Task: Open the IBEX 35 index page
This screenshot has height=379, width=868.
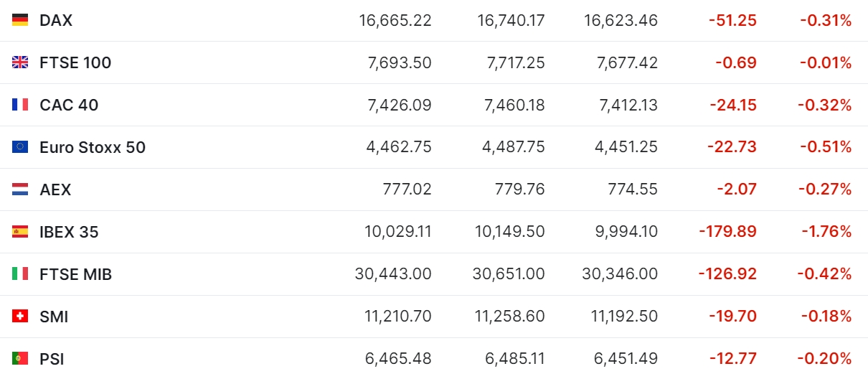Action: pos(69,232)
